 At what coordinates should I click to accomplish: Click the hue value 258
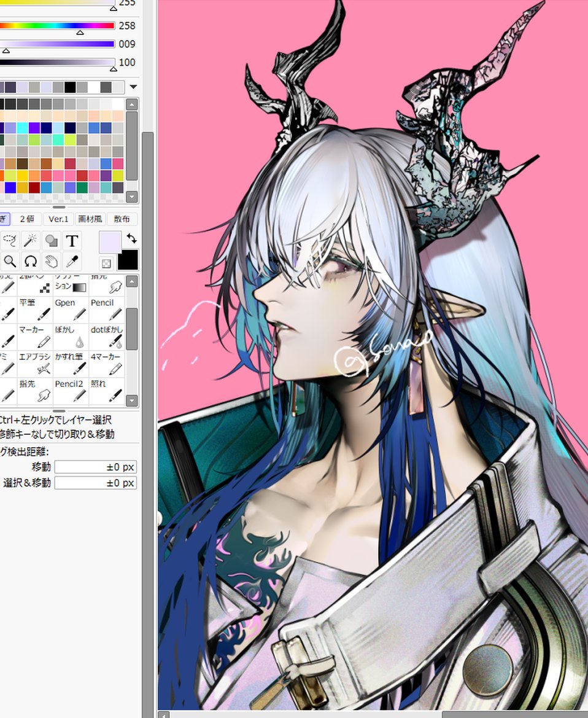[x=127, y=26]
